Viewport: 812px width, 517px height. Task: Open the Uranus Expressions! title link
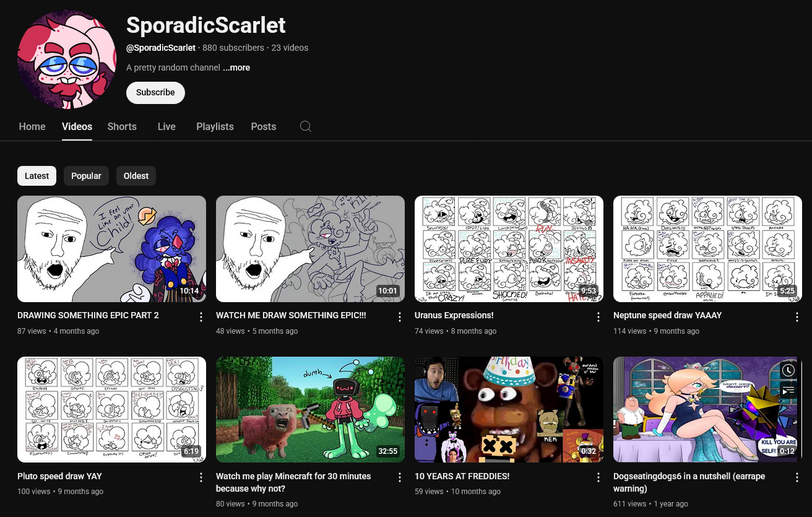(x=454, y=315)
